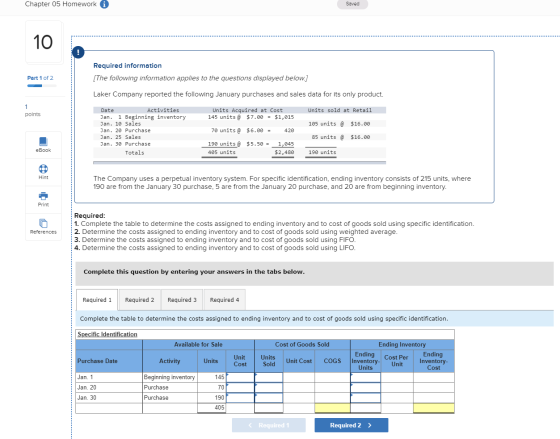Open the Hint lifebuoy icon
Screen dimensions: 560x439
click(43, 169)
